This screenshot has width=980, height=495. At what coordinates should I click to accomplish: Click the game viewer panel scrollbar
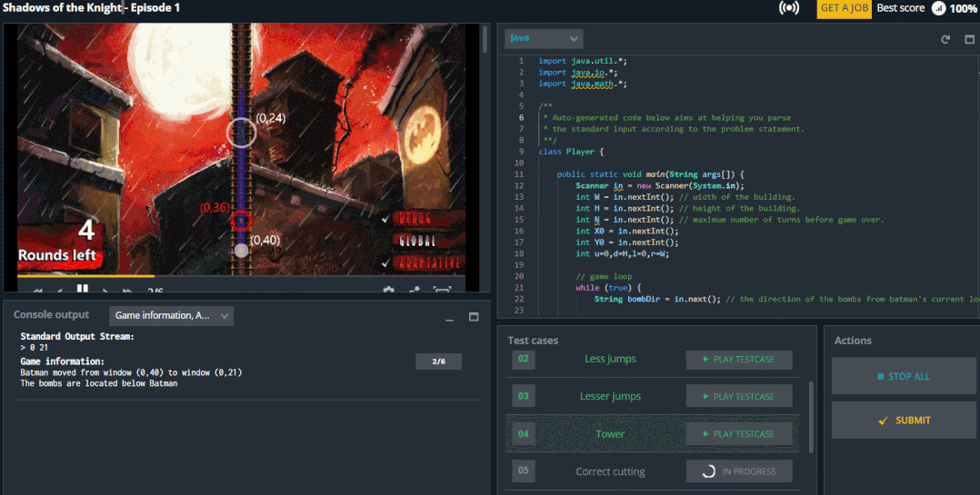pos(485,39)
